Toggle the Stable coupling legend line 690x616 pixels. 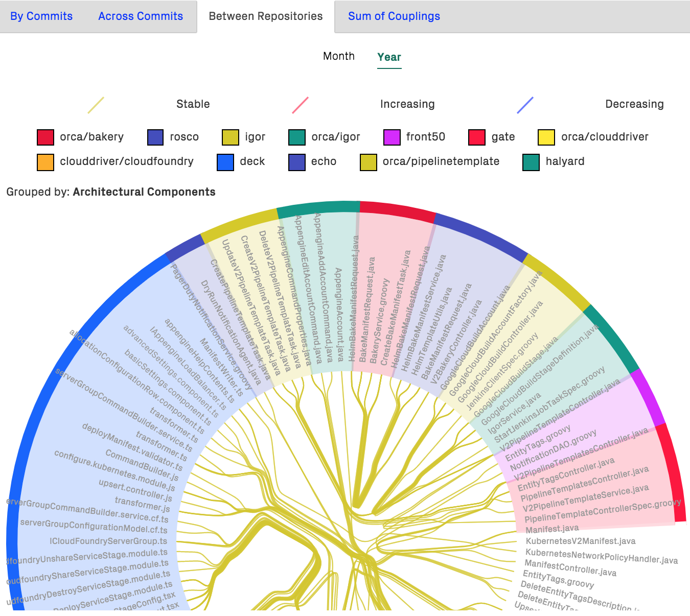[96, 105]
